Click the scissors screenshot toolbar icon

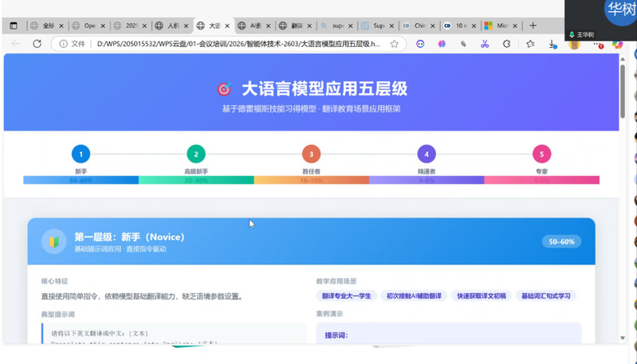484,44
